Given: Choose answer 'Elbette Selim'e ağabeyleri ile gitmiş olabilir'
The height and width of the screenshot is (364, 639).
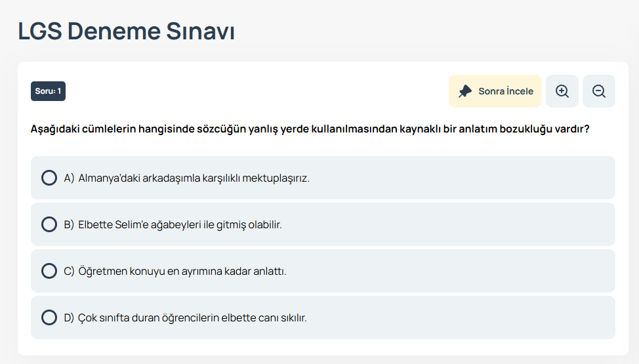Looking at the screenshot, I should 180,224.
